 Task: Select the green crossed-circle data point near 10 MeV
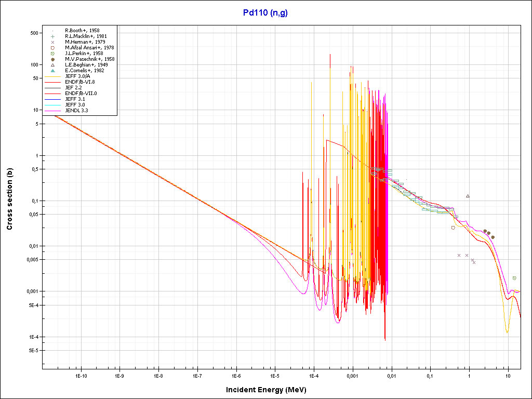pyautogui.click(x=514, y=278)
